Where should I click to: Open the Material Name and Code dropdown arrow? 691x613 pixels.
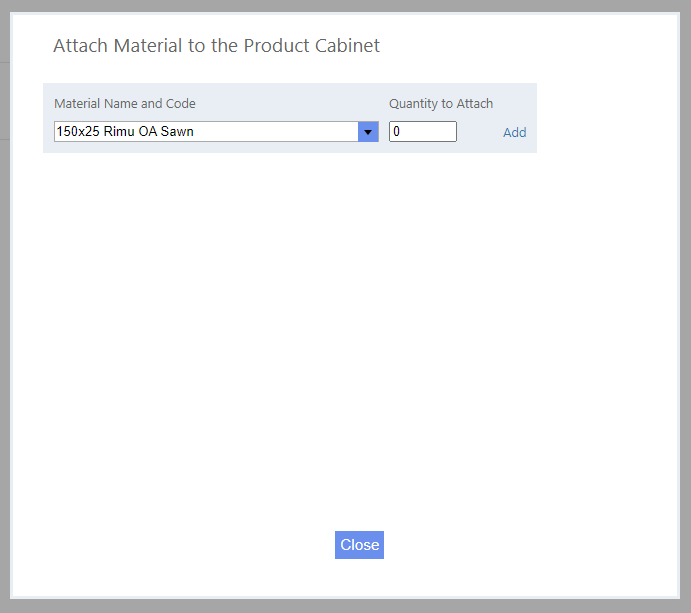[368, 132]
